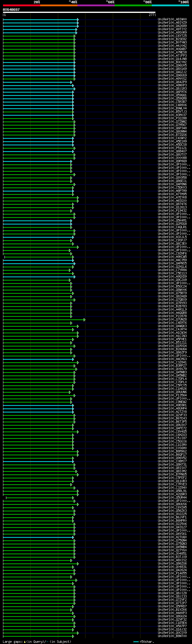Select hit label UniRef100_P51121
Screen dimensions: 192x644
coord(172,148)
